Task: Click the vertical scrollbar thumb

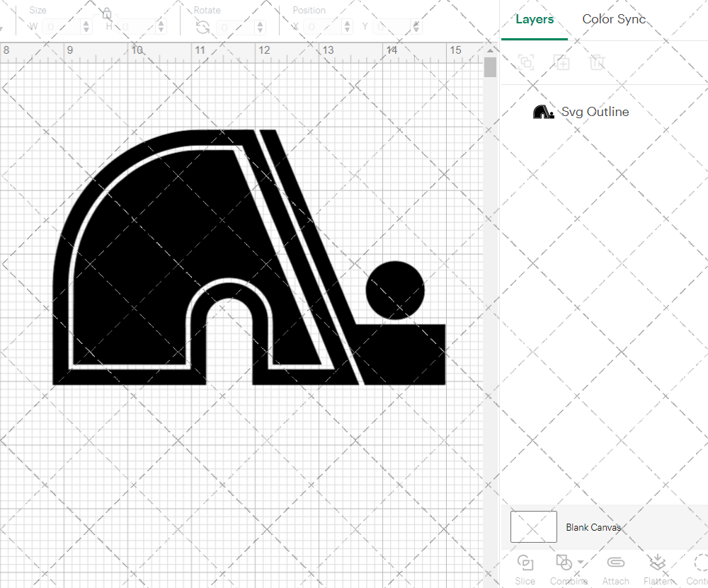Action: point(490,67)
